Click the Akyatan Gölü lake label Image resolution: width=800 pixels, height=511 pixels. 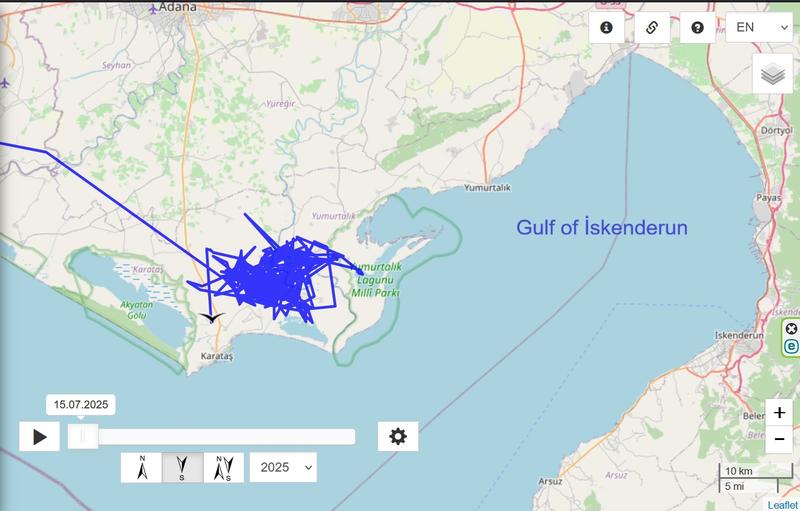(137, 310)
